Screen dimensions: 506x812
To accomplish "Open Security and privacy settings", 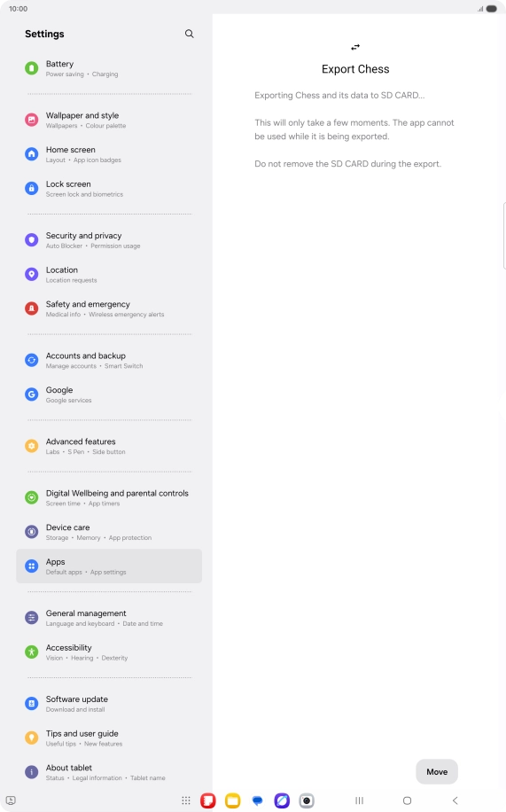I will (x=109, y=239).
